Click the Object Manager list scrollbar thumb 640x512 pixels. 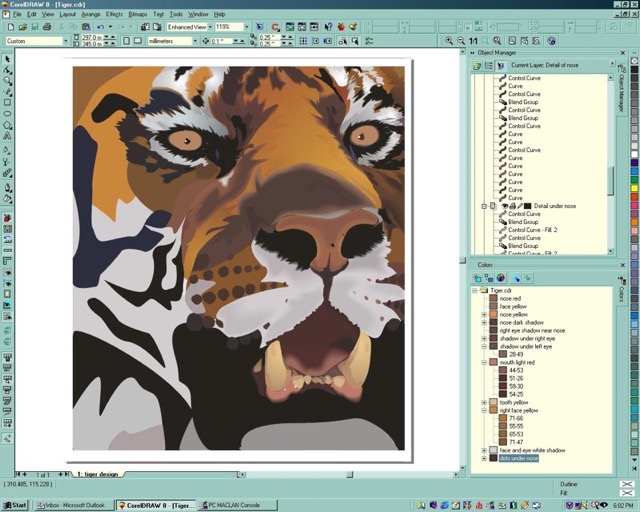point(611,181)
